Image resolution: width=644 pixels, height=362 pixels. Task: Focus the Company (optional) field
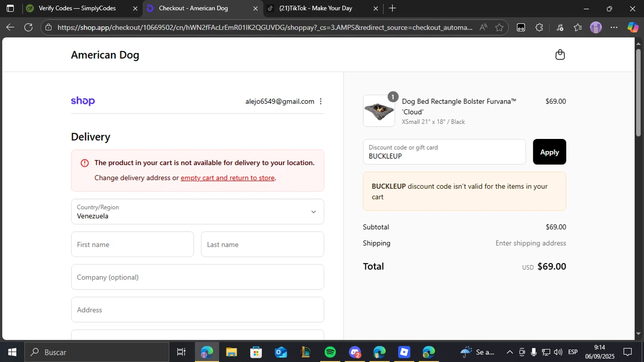(x=197, y=277)
